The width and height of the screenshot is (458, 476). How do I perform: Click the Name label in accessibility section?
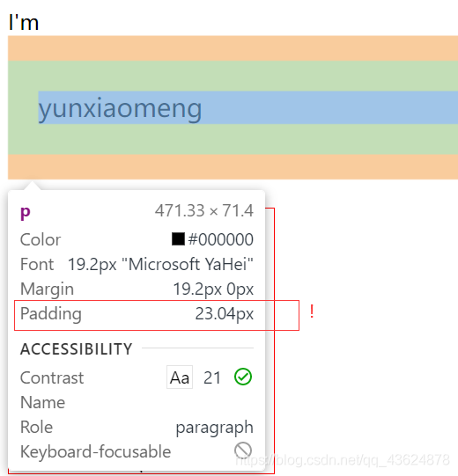[x=42, y=403]
